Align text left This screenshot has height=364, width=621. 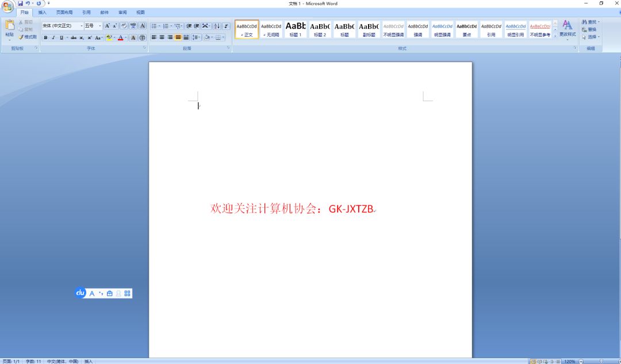[x=154, y=37]
